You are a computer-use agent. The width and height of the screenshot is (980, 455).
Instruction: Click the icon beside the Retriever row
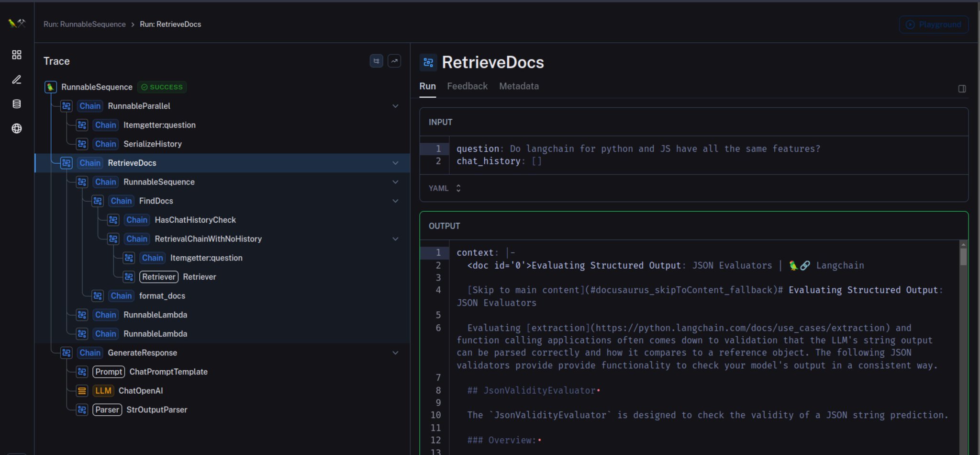coord(129,277)
